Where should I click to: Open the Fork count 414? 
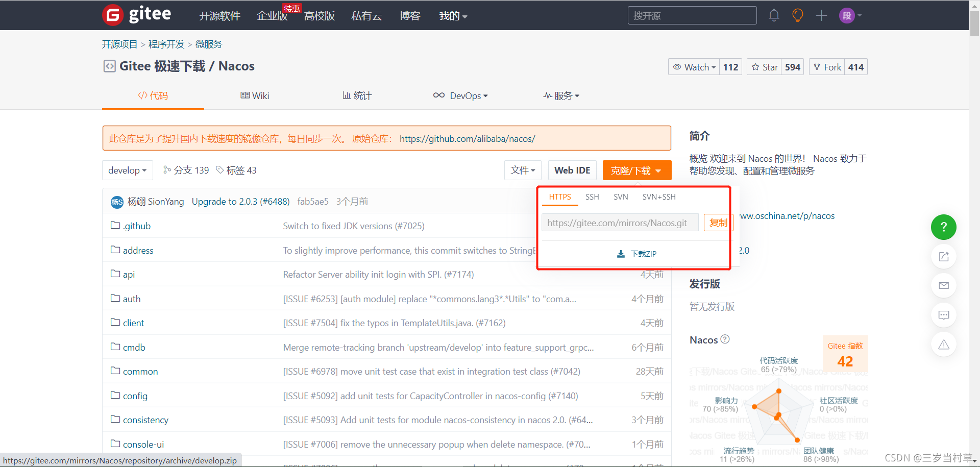click(x=856, y=67)
